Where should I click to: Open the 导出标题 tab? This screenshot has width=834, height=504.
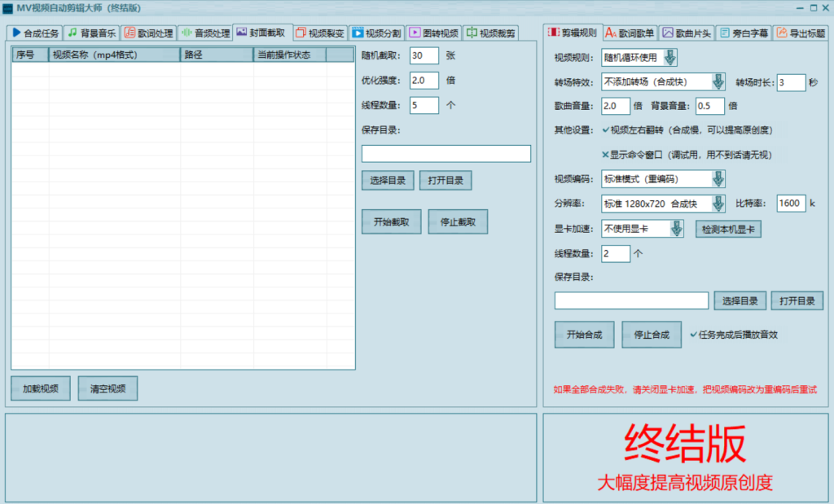(801, 33)
